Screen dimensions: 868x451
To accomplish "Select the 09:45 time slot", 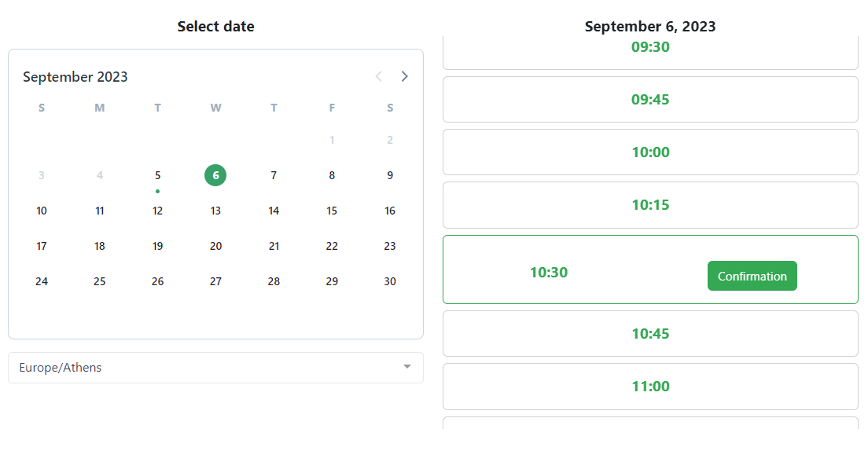I will [650, 100].
